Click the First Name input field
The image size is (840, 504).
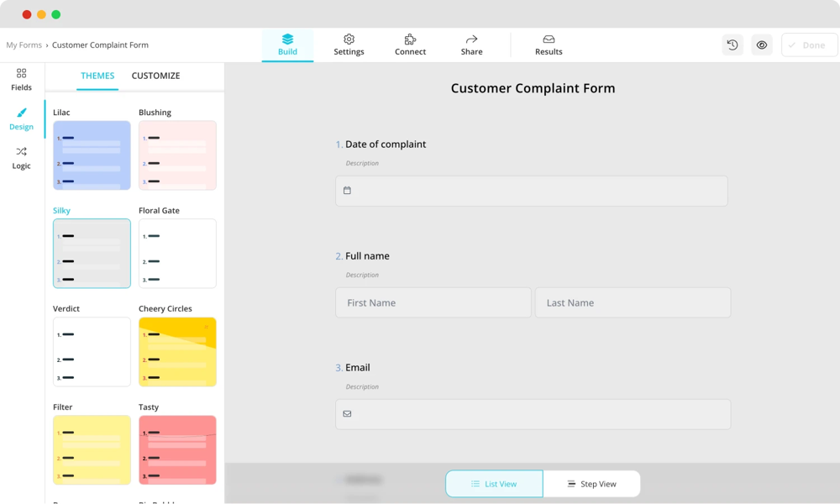pyautogui.click(x=433, y=302)
